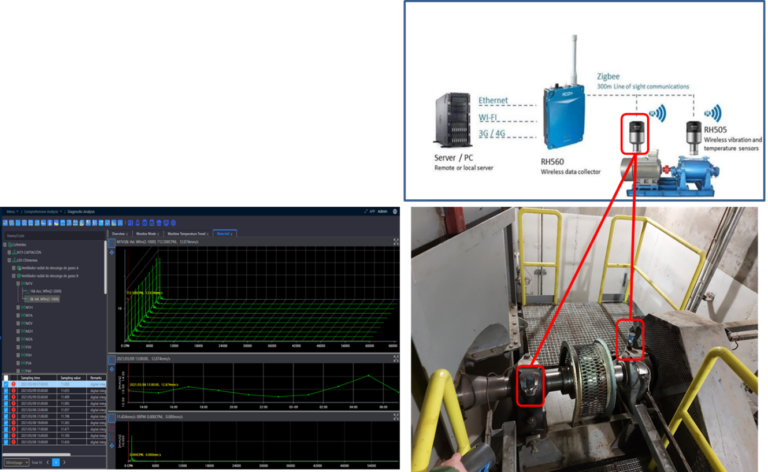768x472 pixels.
Task: Click the house-shaped icon in the toolbar
Action: tap(159, 223)
